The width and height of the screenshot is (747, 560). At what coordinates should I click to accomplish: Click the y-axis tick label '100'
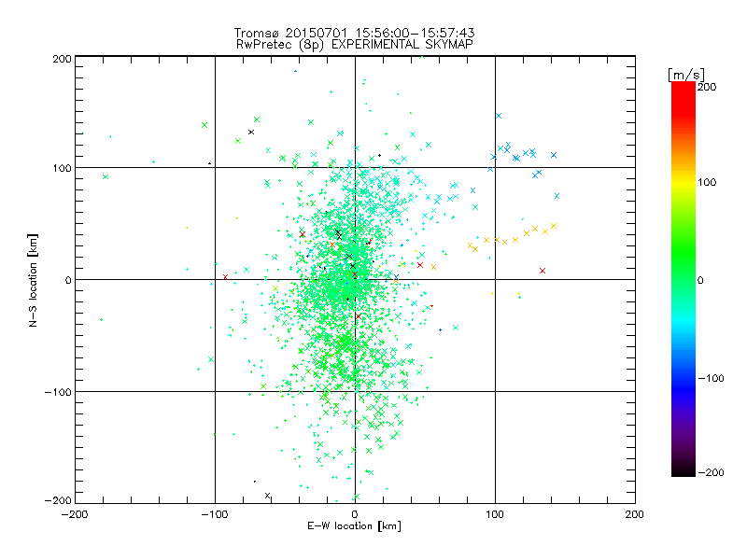coord(62,168)
